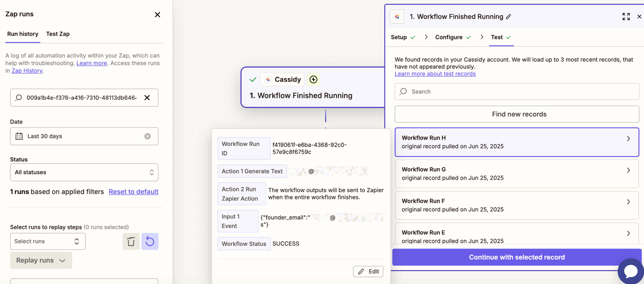
Task: Select the Test tab
Action: pos(501,37)
